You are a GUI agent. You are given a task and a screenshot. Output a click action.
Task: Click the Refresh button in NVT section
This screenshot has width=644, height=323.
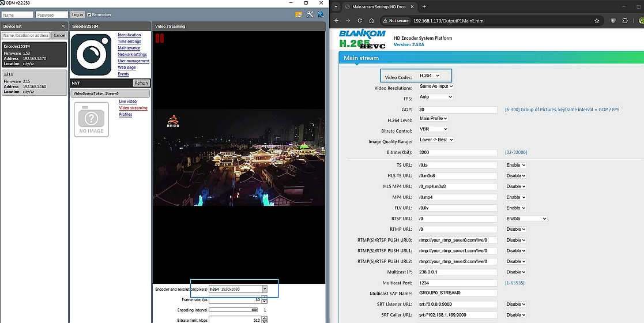point(141,83)
